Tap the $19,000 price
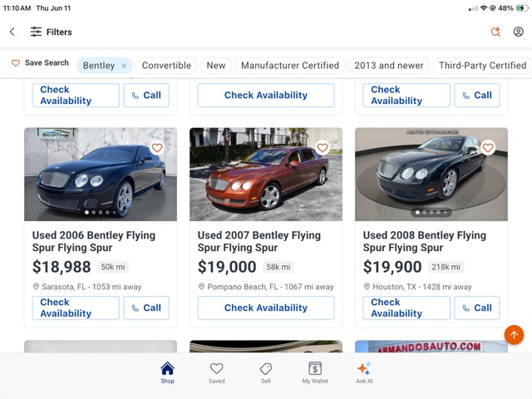 [x=227, y=267]
